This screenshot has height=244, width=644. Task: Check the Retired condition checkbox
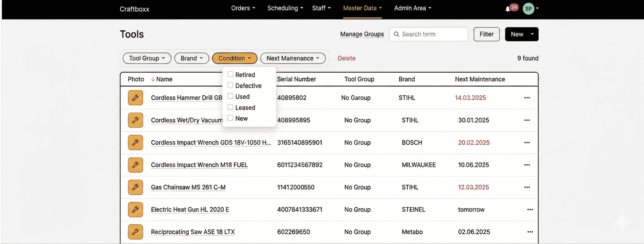pyautogui.click(x=230, y=74)
